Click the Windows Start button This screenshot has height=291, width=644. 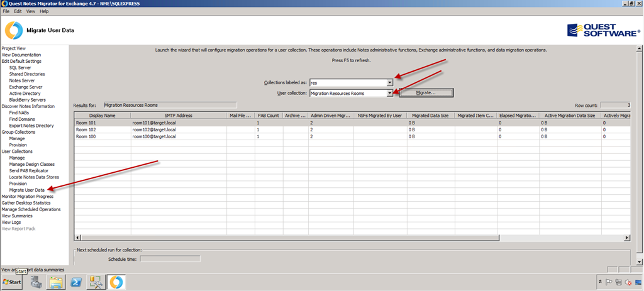(x=11, y=282)
